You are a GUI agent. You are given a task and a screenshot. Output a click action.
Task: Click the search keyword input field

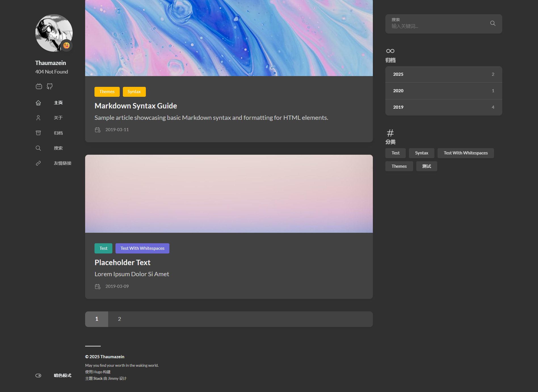(x=437, y=26)
